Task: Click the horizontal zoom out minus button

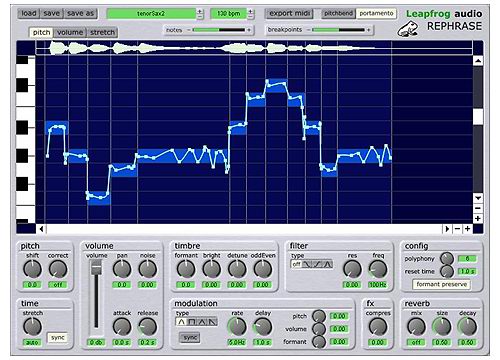Action: point(457,229)
